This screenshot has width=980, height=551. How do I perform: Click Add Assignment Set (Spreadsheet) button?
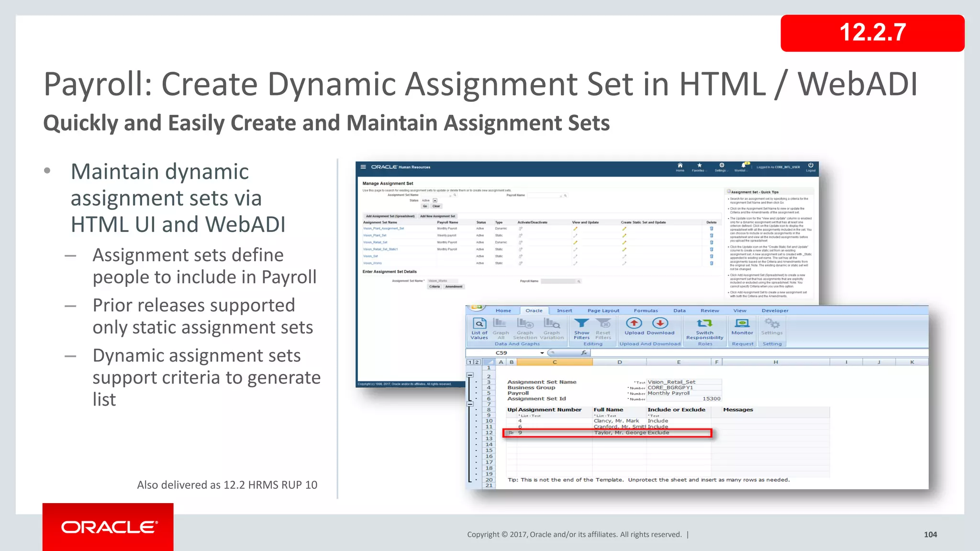click(x=390, y=216)
